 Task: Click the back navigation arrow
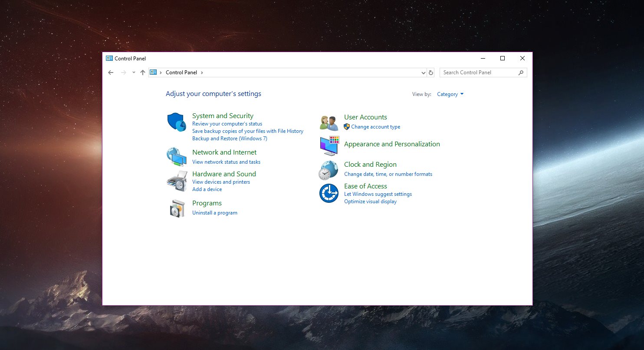111,73
